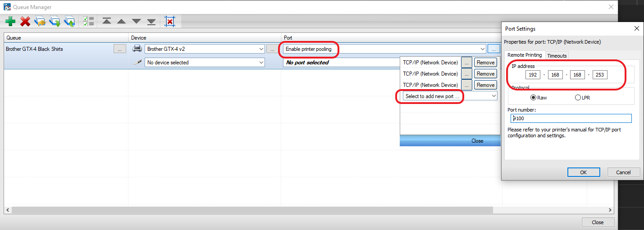Screen dimensions: 644x230
Task: Select the LPR protocol radio button
Action: [578, 98]
